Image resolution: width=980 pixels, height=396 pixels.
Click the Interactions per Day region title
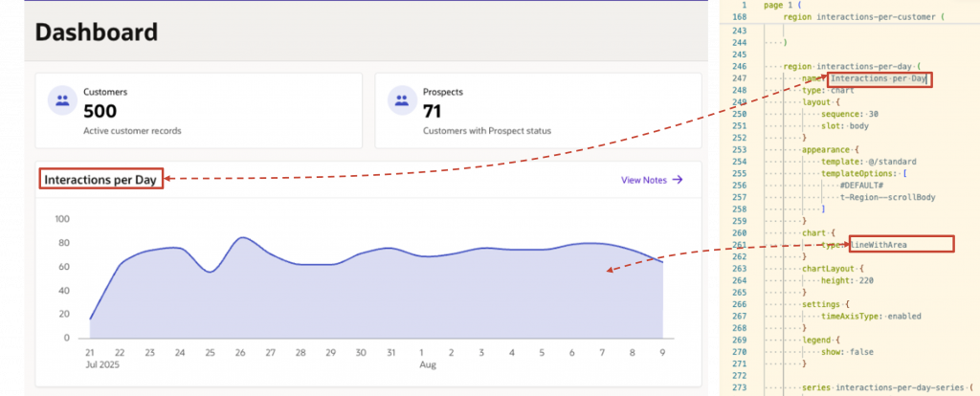click(100, 180)
